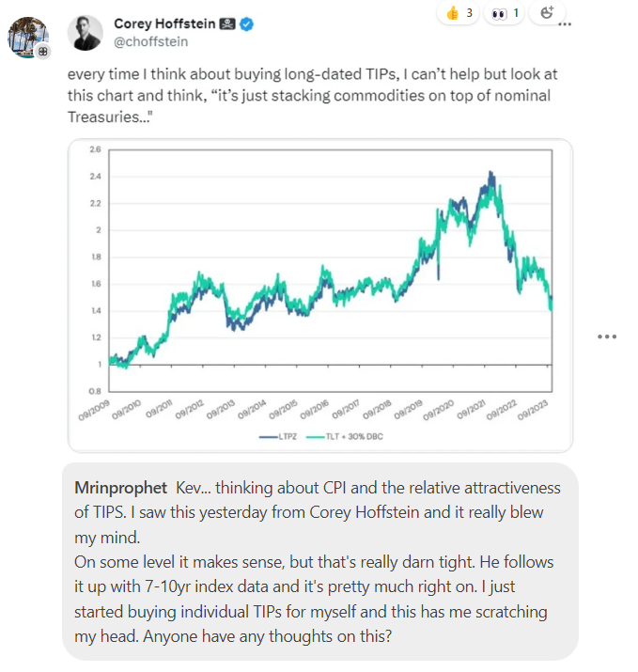The width and height of the screenshot is (638, 672).
Task: Click the @choffstein handle link
Action: click(151, 42)
